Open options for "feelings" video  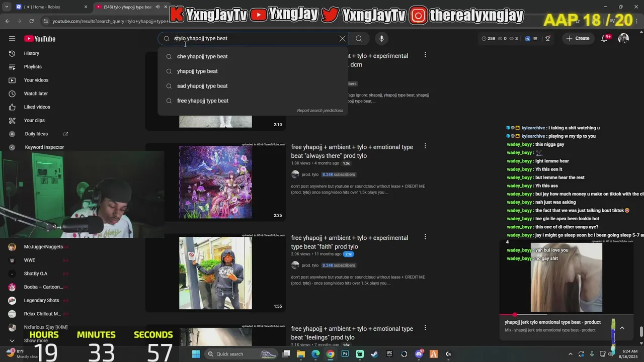click(425, 328)
